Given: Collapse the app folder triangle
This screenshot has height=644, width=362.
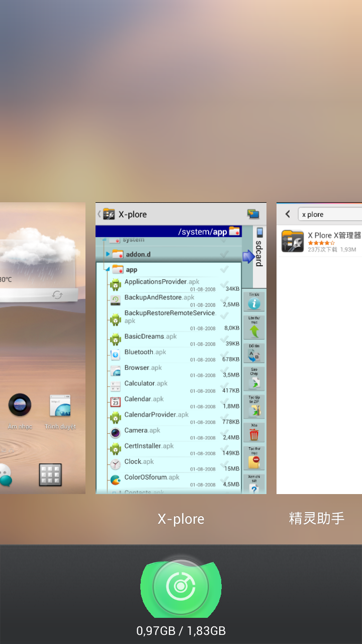Looking at the screenshot, I should click(107, 270).
